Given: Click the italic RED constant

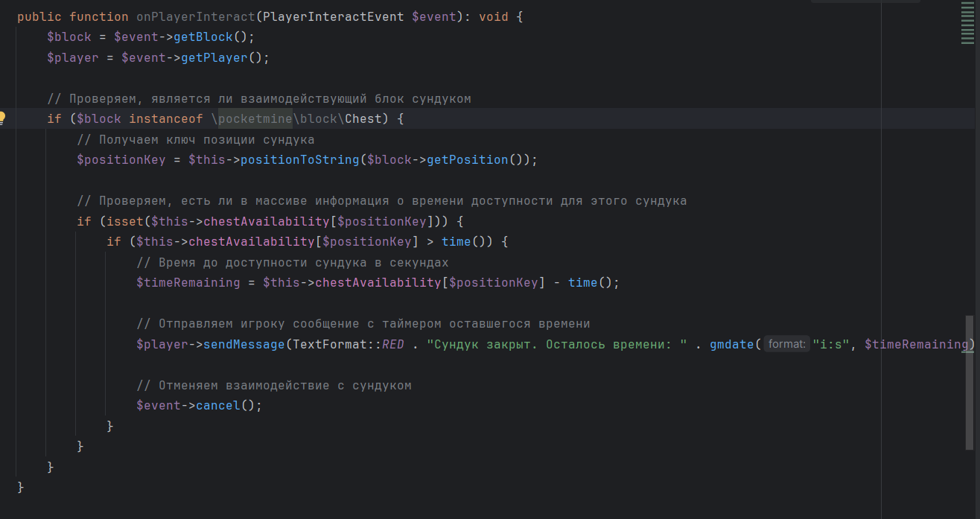Looking at the screenshot, I should tap(393, 344).
